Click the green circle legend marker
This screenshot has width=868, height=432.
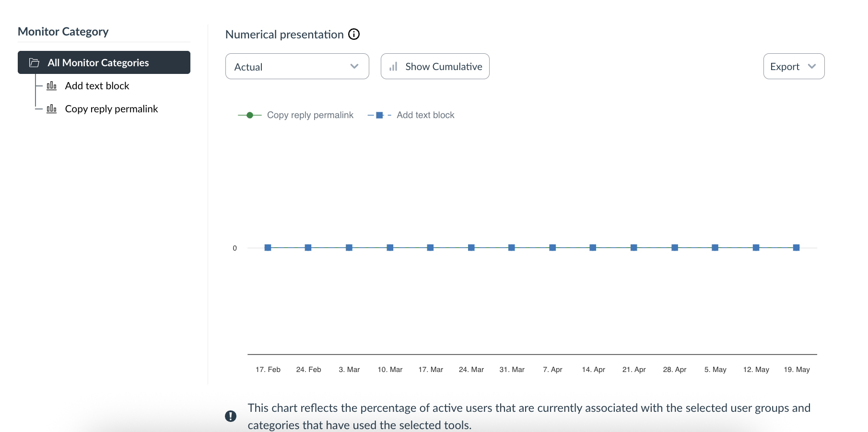coord(250,115)
